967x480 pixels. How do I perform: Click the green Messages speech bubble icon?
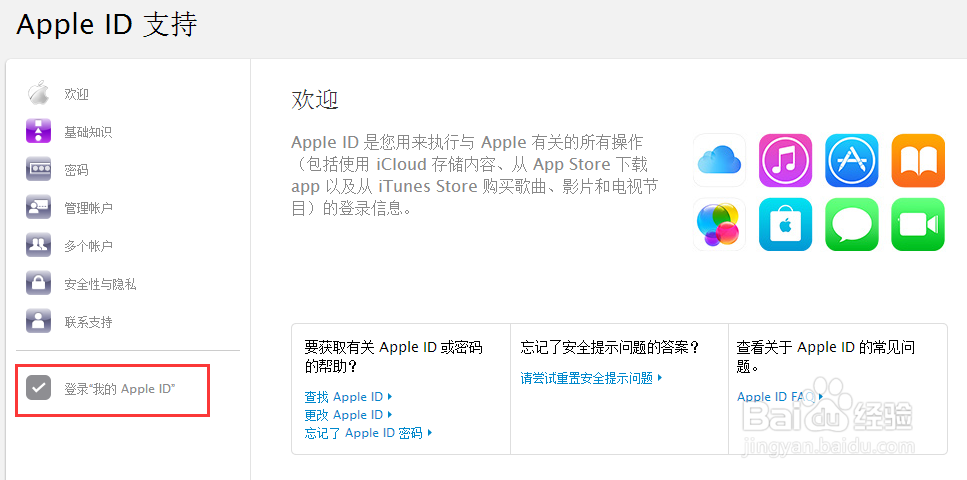tap(852, 224)
